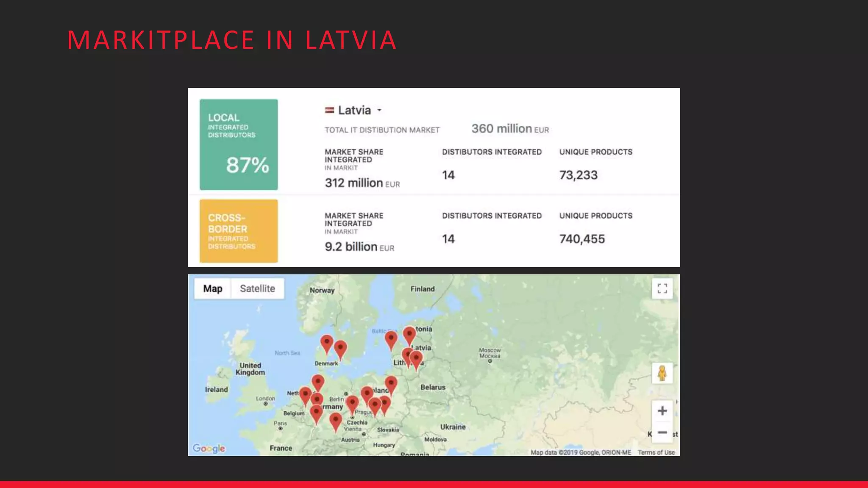Click the Latvia flag icon
Image resolution: width=868 pixels, height=488 pixels.
pos(329,110)
